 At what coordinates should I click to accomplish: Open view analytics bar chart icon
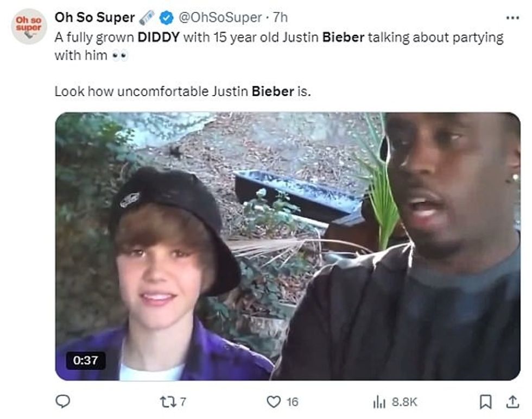tap(379, 402)
